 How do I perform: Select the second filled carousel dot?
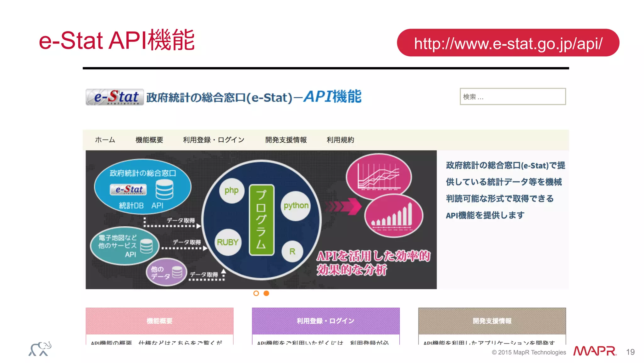[x=266, y=293]
